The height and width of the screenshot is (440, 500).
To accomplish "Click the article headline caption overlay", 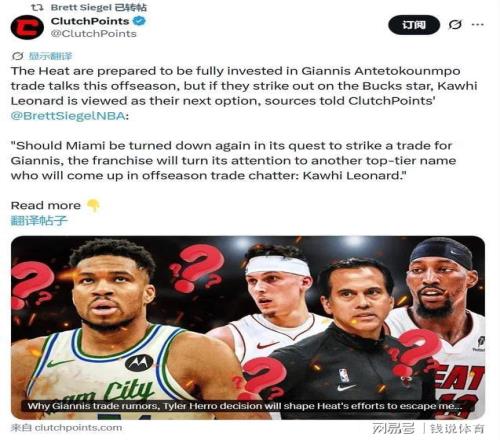I will [x=245, y=406].
